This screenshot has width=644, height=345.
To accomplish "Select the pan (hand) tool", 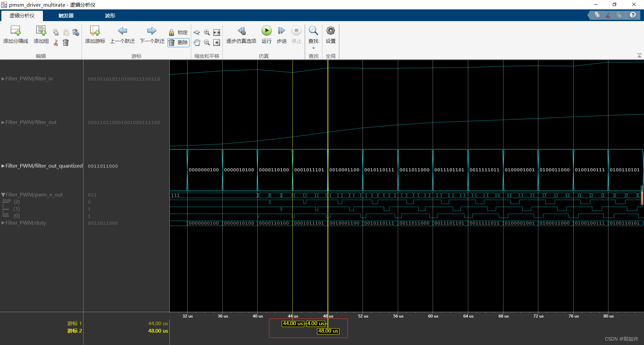I will point(197,43).
